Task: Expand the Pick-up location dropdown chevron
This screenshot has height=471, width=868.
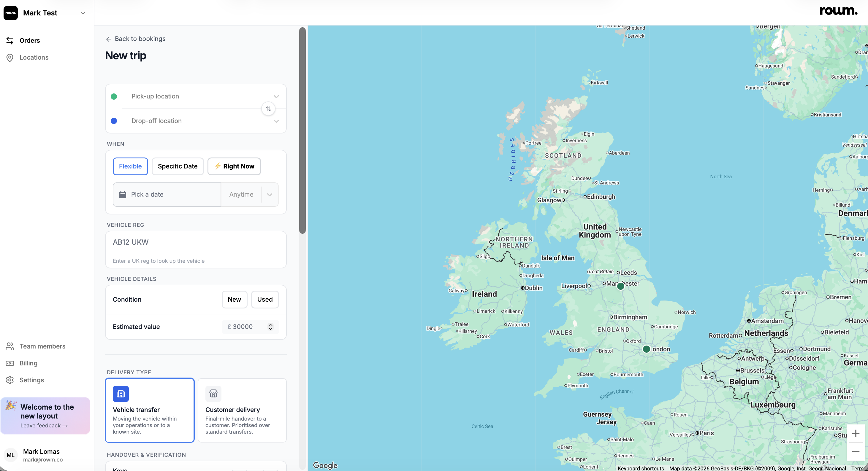Action: point(276,96)
